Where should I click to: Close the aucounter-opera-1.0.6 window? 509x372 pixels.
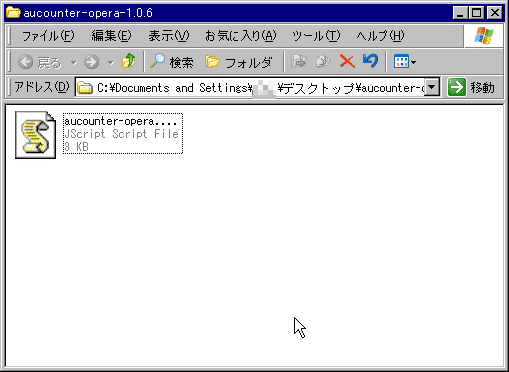[495, 13]
